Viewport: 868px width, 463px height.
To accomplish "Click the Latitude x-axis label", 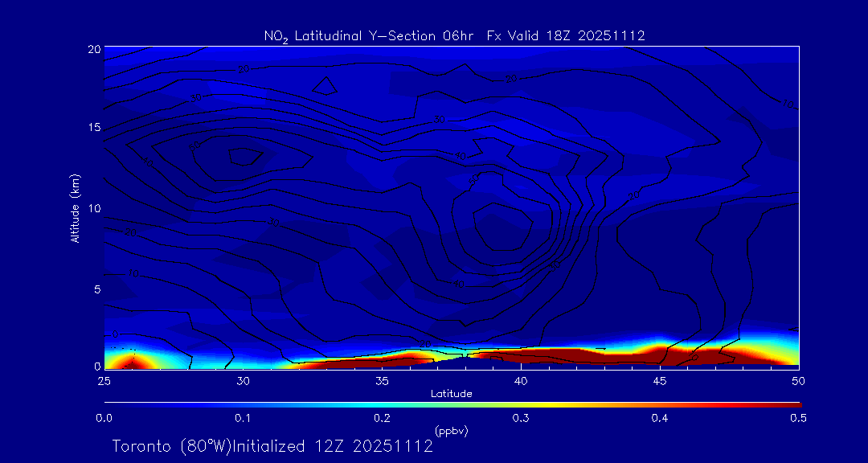I will pos(452,394).
